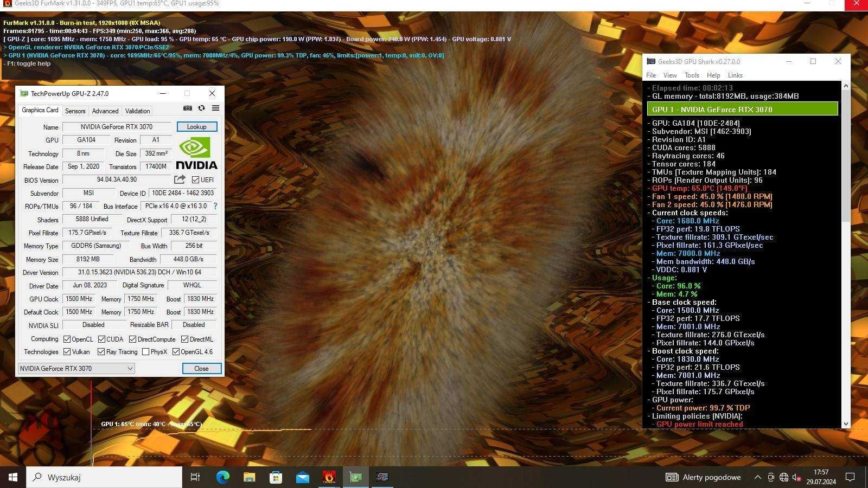This screenshot has width=868, height=488.
Task: Click the Wyszukaj search box
Action: [104, 477]
